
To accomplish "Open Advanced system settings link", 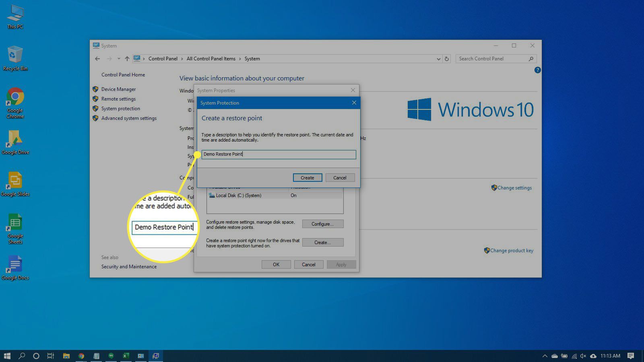I will [x=129, y=118].
